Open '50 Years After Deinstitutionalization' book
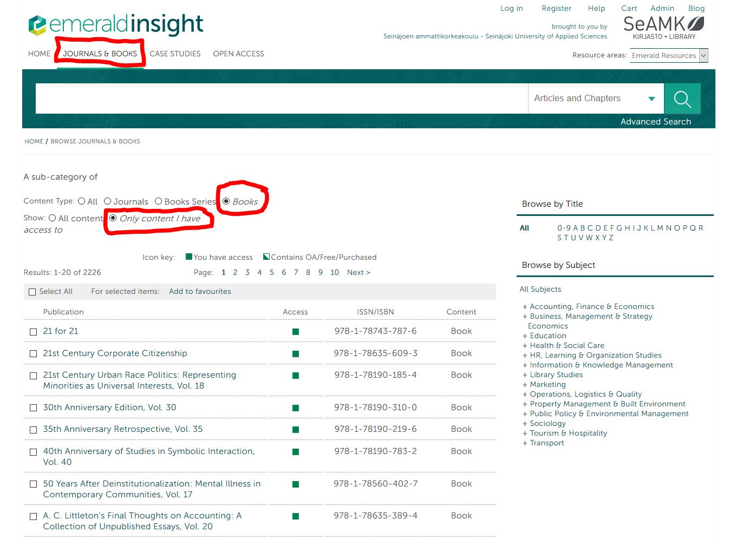The width and height of the screenshot is (756, 539). [x=152, y=489]
